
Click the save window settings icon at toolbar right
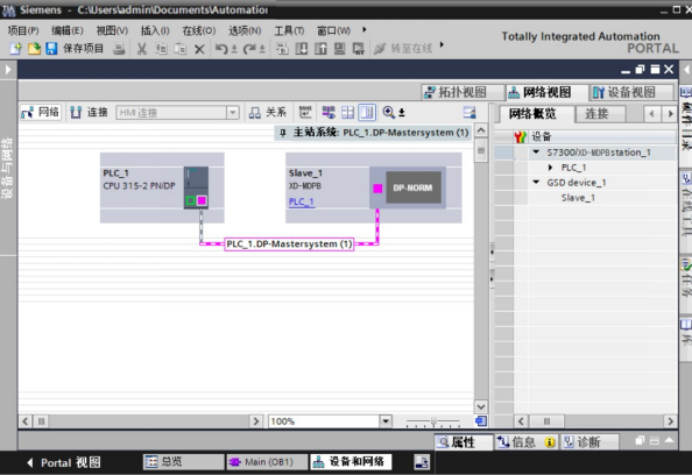click(470, 112)
